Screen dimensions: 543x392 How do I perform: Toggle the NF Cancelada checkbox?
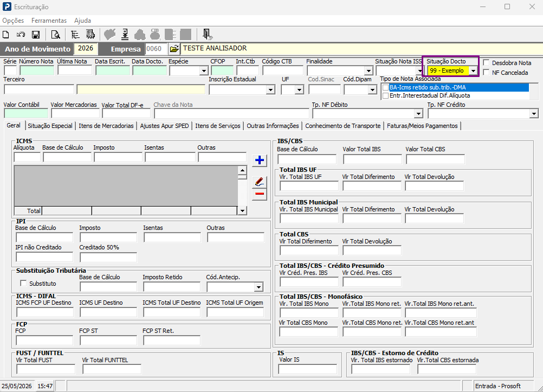click(486, 73)
